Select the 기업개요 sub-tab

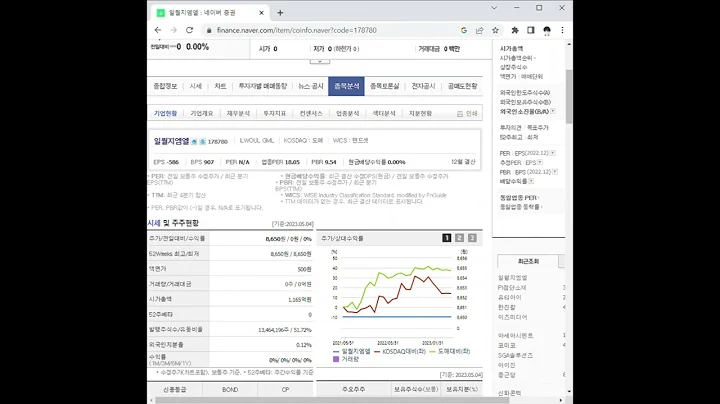(202, 113)
